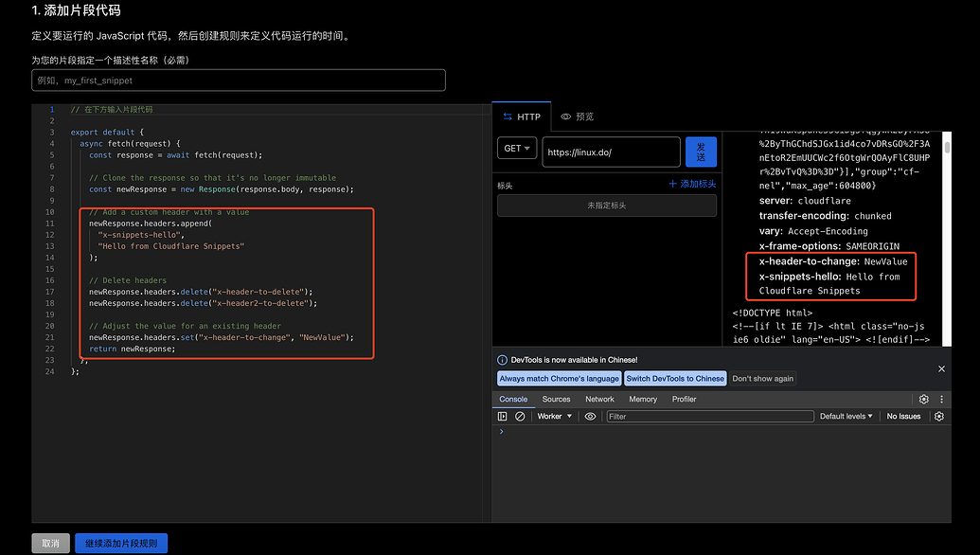
Task: Click the '1. 添加片段代码' heading
Action: (x=76, y=10)
